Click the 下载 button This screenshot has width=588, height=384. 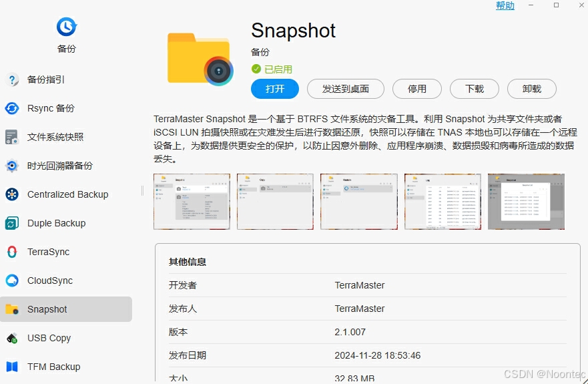click(x=475, y=89)
